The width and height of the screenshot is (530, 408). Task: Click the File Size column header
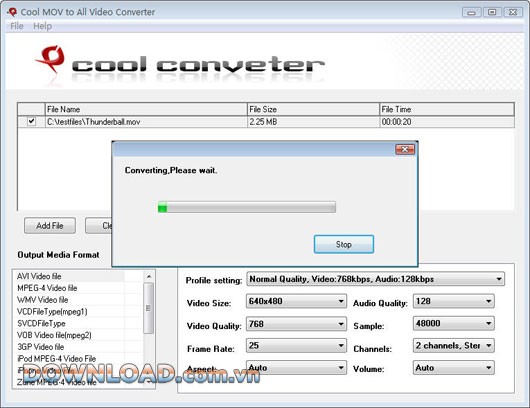313,109
